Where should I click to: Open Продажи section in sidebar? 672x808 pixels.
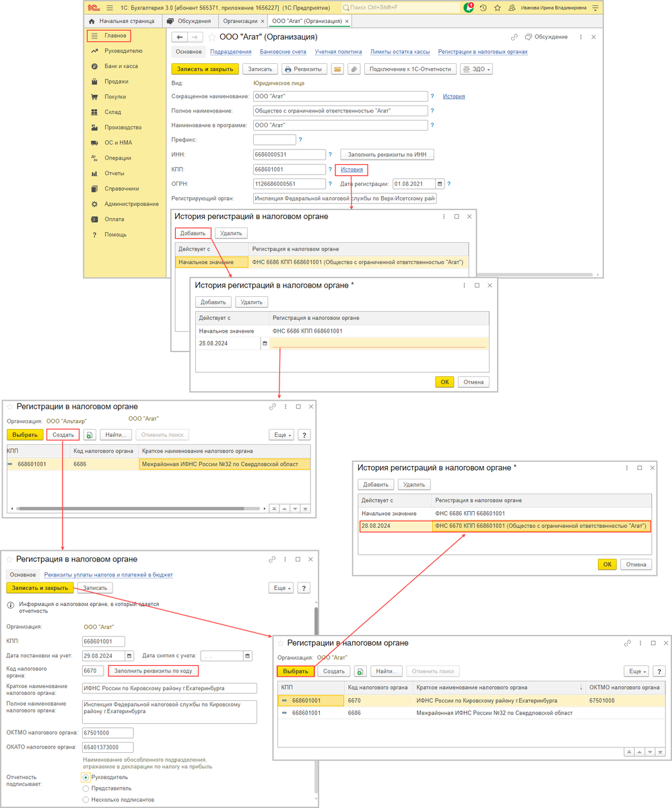(116, 81)
